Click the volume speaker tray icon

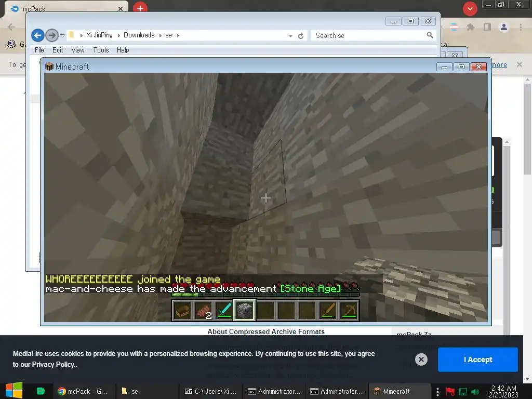475,392
